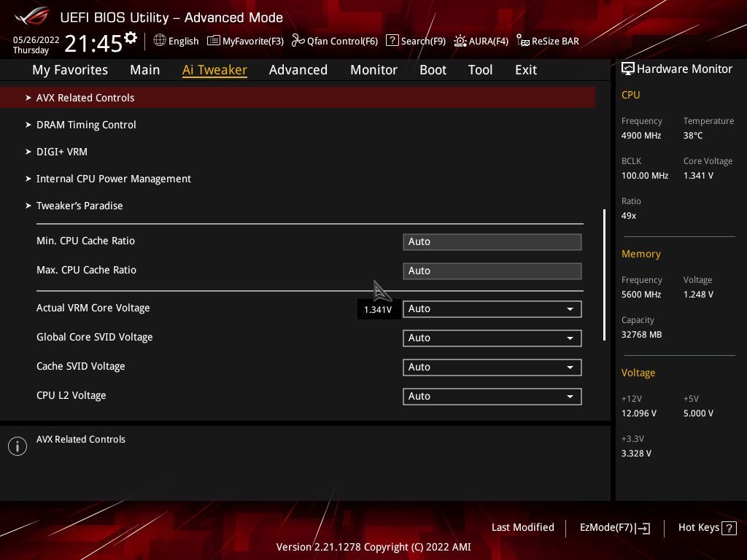Launch Qfan Control(F6) label
Screen dimensions: 747x560
coord(343,42)
